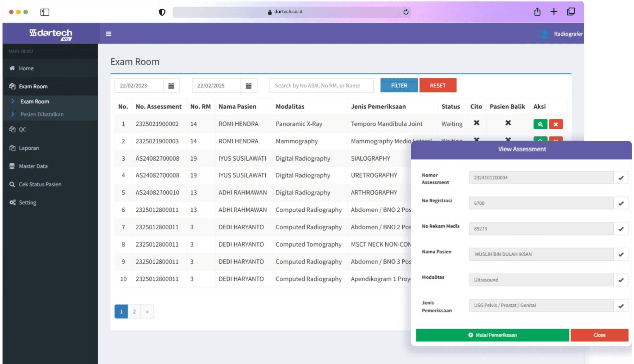Viewport: 634px width, 364px height.
Task: Click the start date field 22/02/2023
Action: point(139,86)
